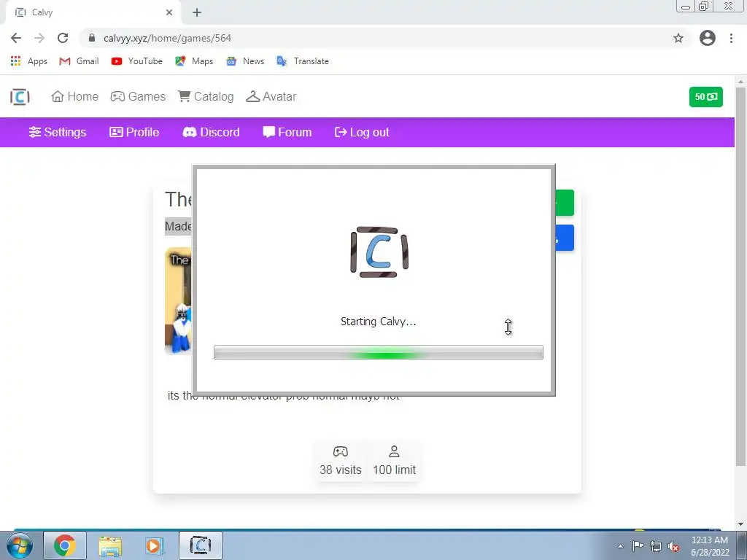Image resolution: width=747 pixels, height=560 pixels.
Task: Open Profile in the purple bar
Action: click(x=134, y=133)
